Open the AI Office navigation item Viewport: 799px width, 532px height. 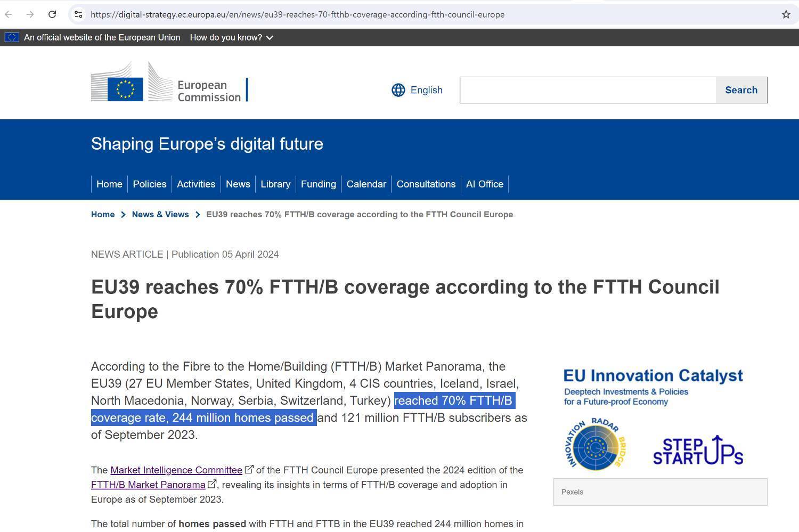point(484,184)
